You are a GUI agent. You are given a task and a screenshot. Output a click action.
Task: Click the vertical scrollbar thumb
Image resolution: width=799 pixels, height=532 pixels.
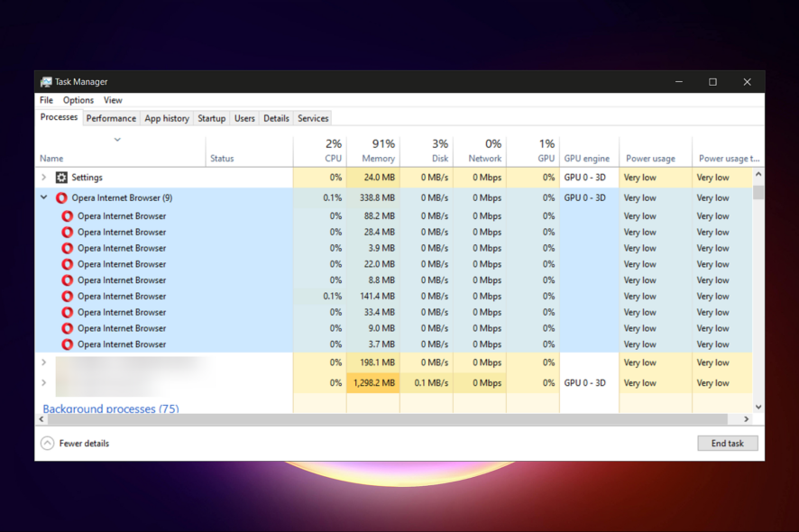point(758,193)
